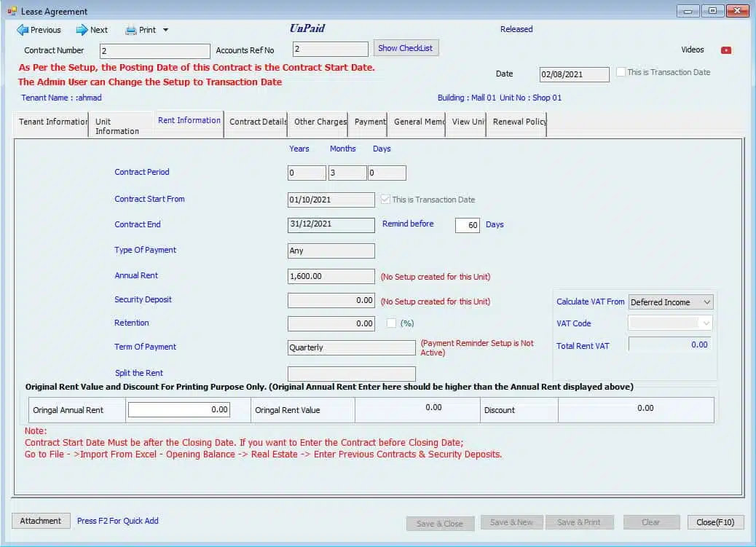Click the Term Of Payment Quarterly field

coord(352,347)
